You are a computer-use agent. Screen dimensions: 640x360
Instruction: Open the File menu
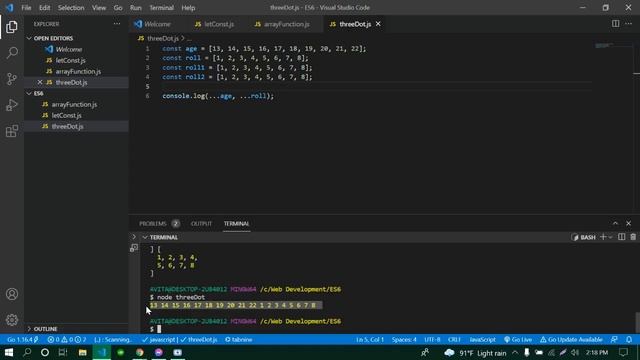point(26,8)
